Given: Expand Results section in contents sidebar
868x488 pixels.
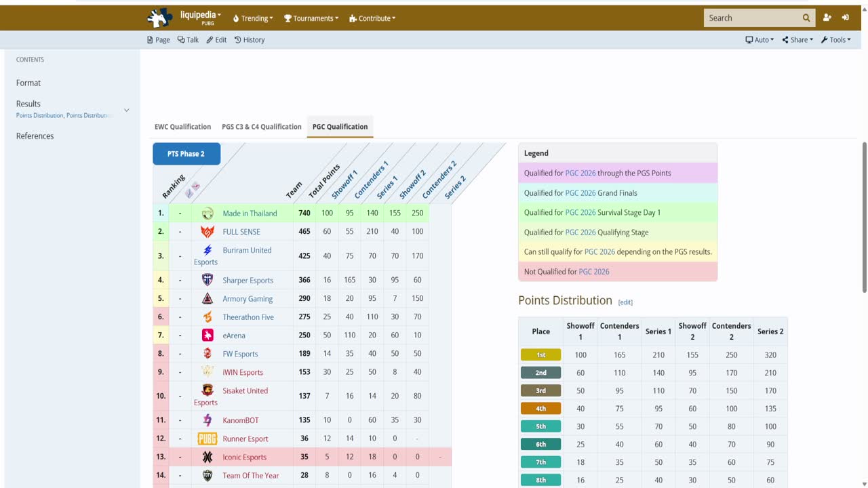Looking at the screenshot, I should pyautogui.click(x=126, y=110).
